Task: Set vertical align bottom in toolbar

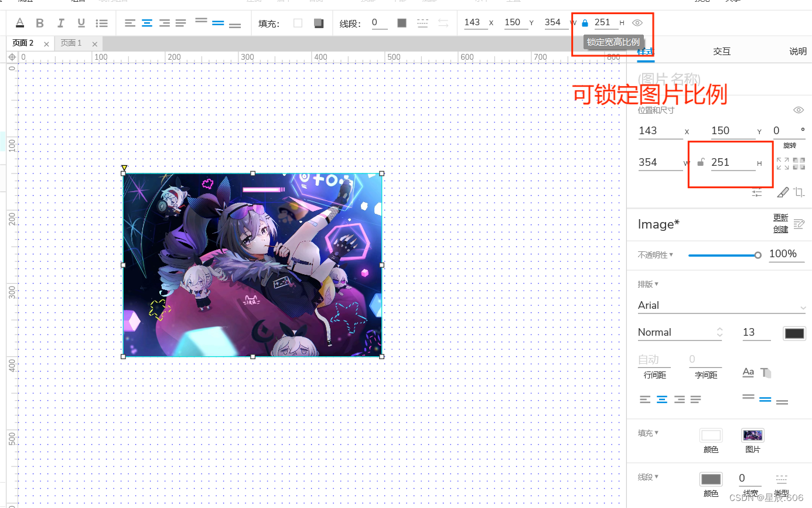Action: pyautogui.click(x=235, y=25)
